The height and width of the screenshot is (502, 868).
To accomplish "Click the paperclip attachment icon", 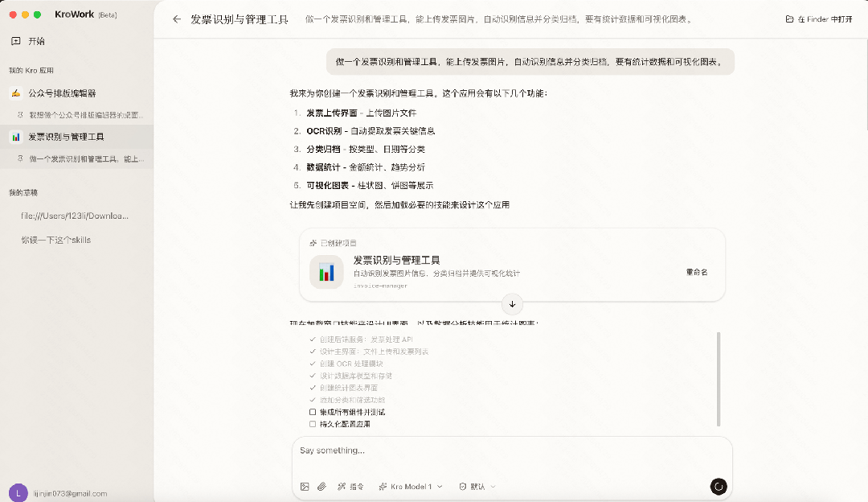I will point(323,486).
